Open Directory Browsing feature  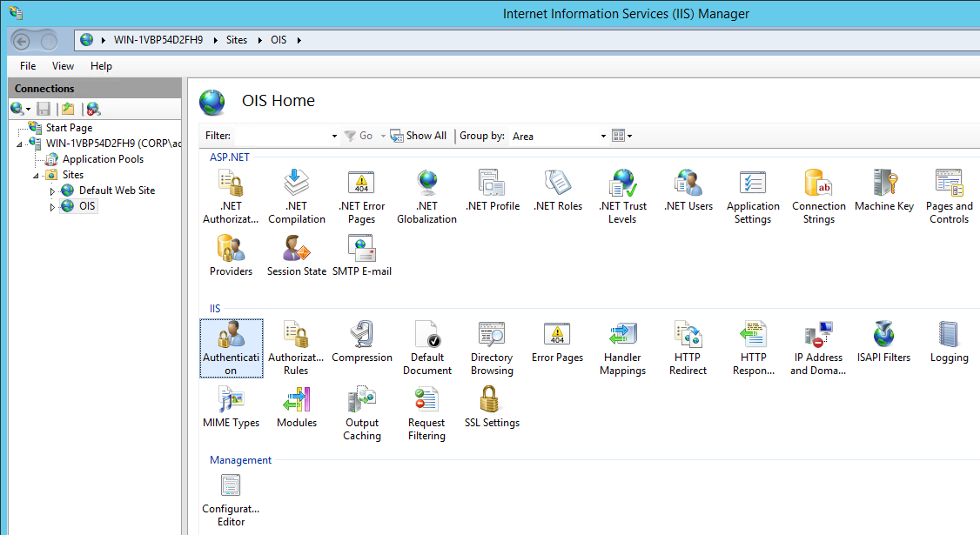pos(492,348)
